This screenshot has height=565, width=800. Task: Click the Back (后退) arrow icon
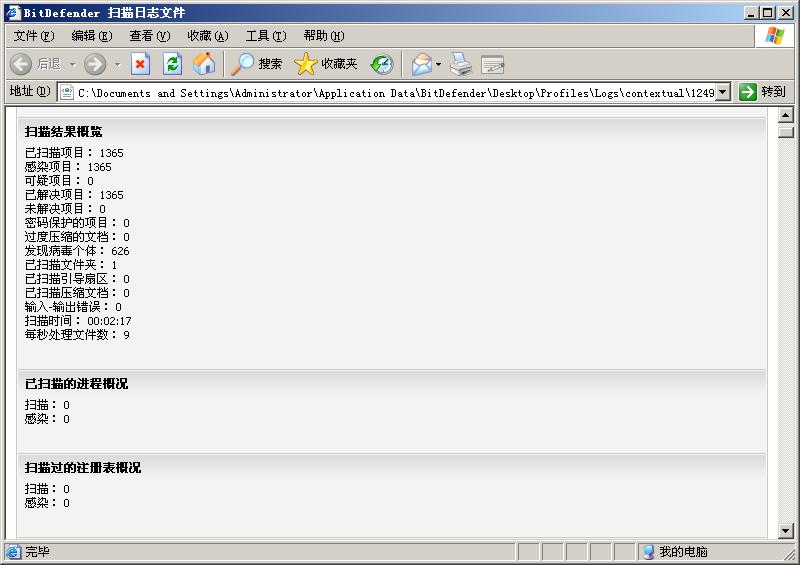click(x=21, y=64)
